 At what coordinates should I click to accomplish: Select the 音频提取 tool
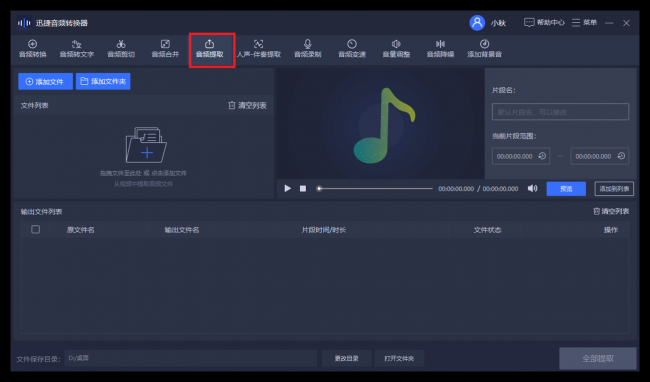tap(210, 49)
